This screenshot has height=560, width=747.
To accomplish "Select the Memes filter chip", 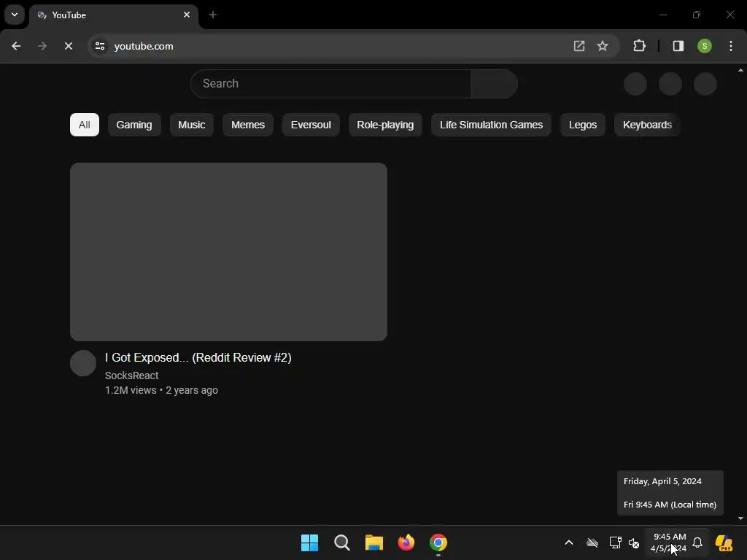I will tap(248, 125).
